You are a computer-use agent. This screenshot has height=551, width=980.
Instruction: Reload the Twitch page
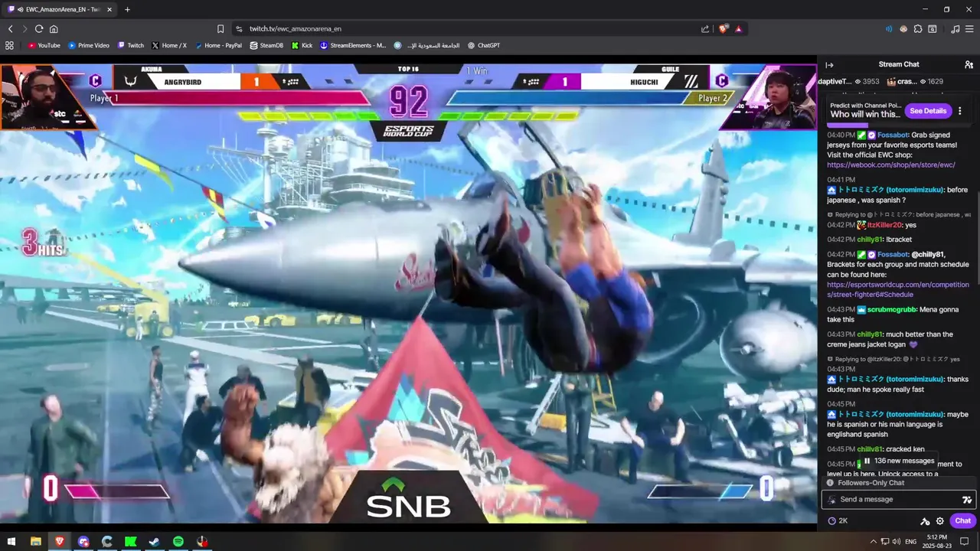tap(39, 29)
